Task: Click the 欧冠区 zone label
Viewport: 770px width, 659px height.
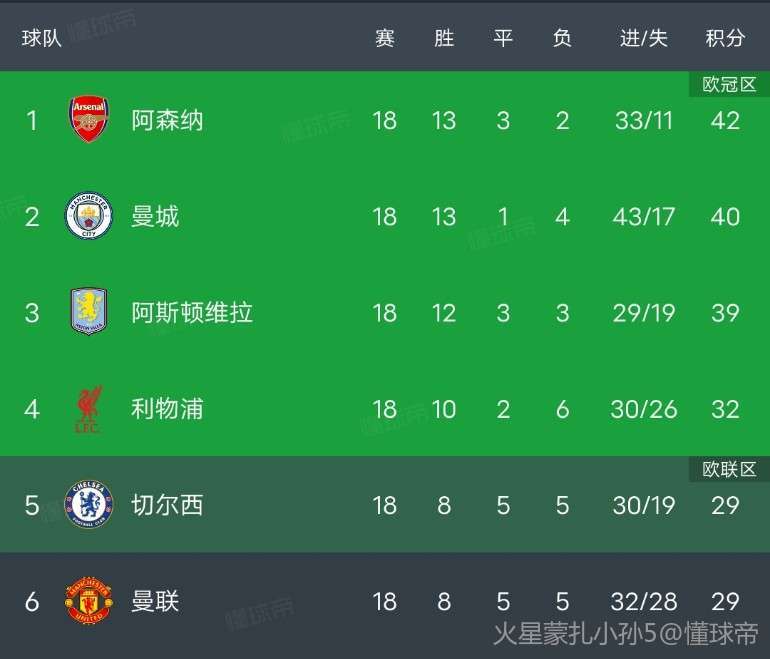Action: pos(729,85)
